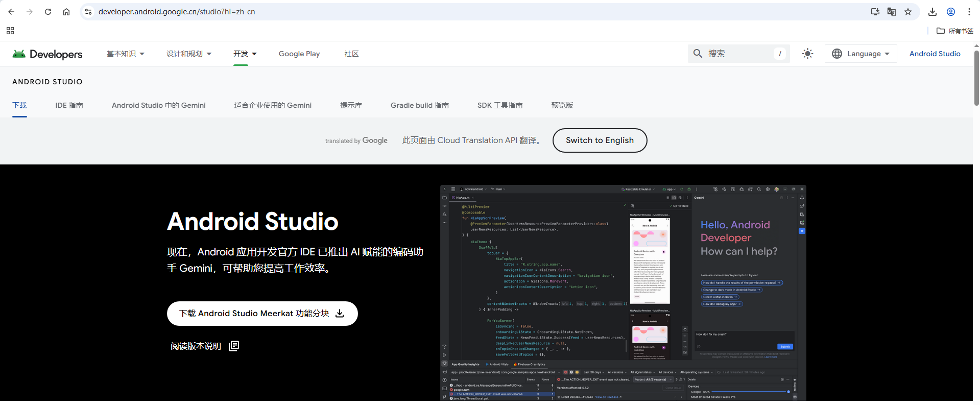
Task: Go back with the browser back arrow
Action: tap(11, 12)
